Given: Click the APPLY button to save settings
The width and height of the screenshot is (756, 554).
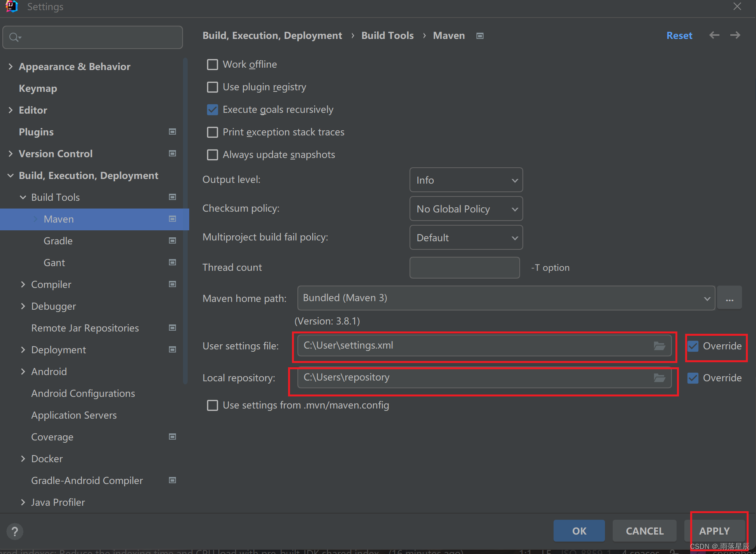Looking at the screenshot, I should click(x=714, y=531).
